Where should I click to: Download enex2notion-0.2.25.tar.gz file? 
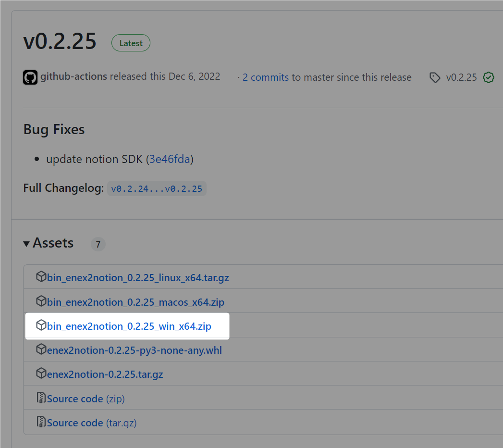(105, 374)
